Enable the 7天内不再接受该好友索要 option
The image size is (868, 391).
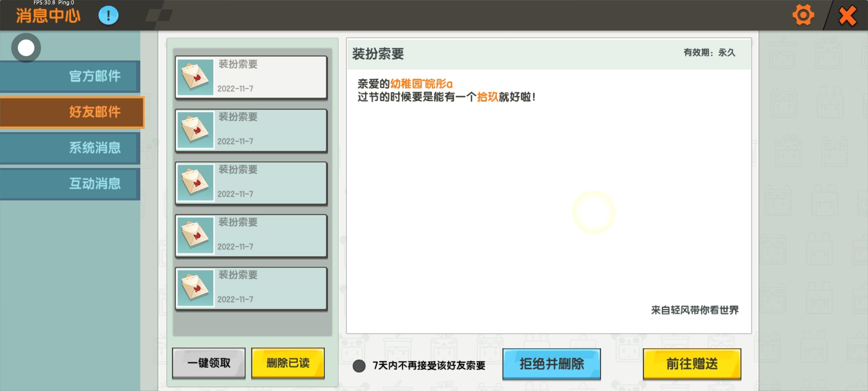click(359, 366)
